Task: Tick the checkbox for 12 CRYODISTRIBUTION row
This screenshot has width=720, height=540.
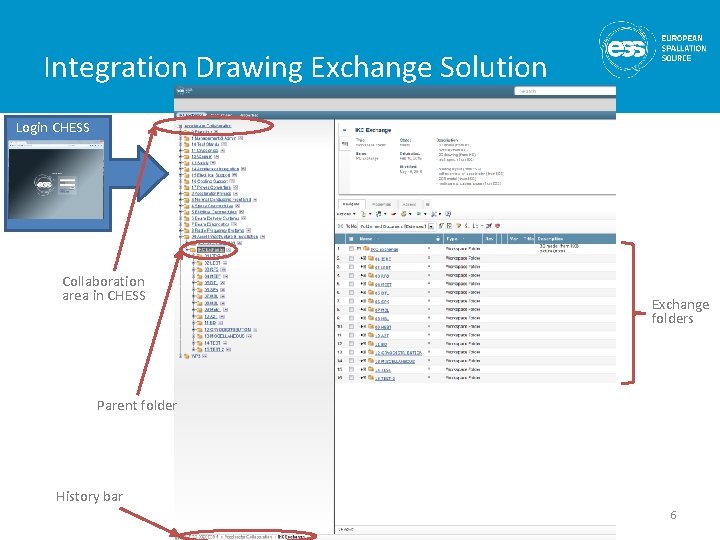Action: point(351,352)
